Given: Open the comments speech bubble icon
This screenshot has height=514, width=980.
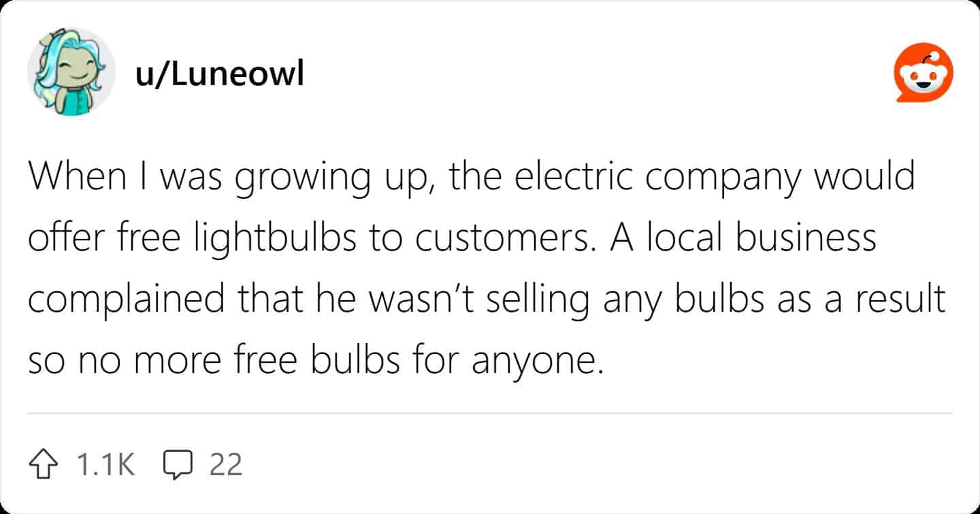Looking at the screenshot, I should (178, 465).
